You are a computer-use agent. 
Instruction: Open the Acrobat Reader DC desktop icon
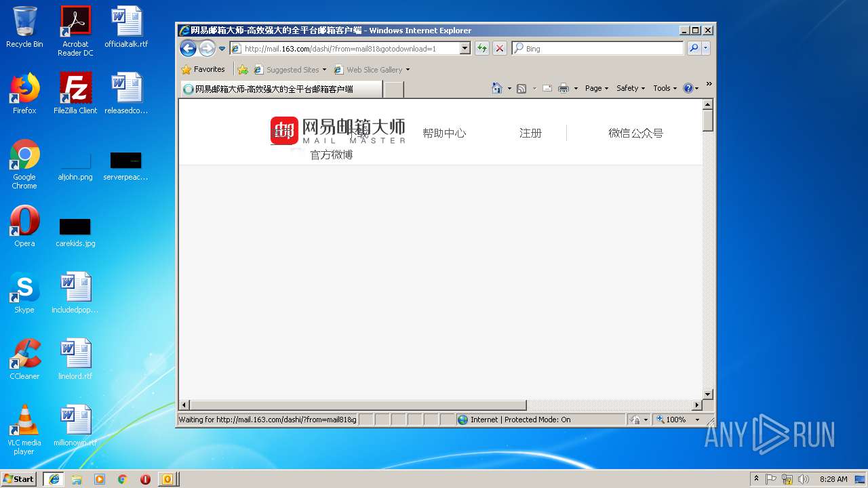pyautogui.click(x=75, y=31)
